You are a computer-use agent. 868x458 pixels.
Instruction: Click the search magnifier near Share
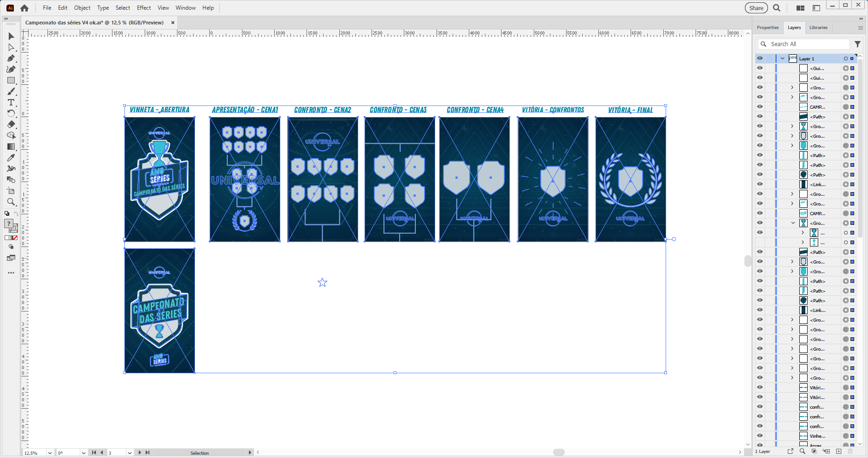777,8
